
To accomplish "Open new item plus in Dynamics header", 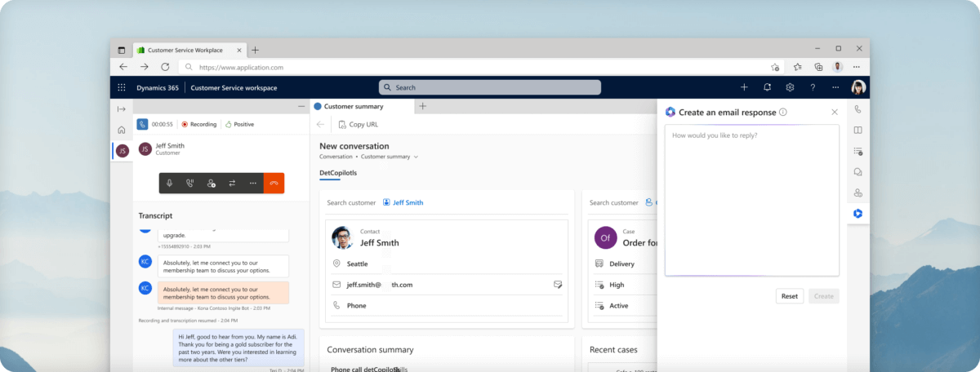I will 744,87.
